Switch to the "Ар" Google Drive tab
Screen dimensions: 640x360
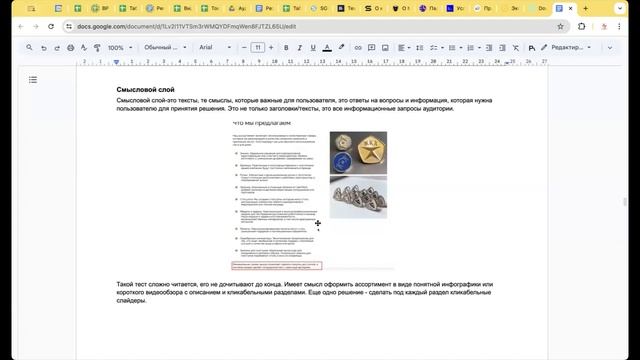coord(237,8)
